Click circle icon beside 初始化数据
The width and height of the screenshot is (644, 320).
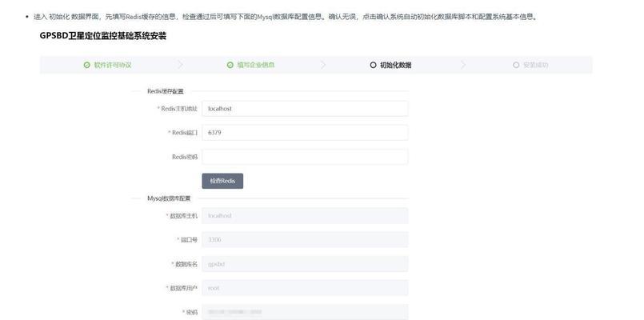pyautogui.click(x=373, y=65)
